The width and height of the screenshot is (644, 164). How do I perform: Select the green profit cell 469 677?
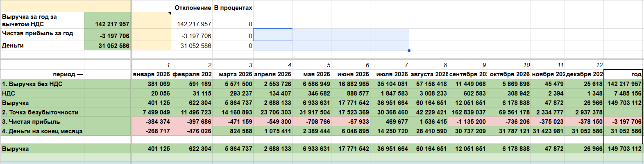[390, 122]
